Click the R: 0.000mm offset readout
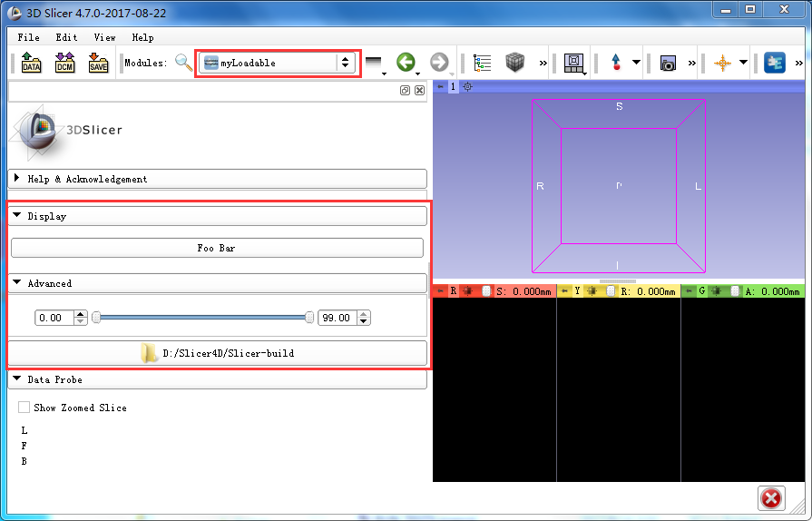 click(648, 291)
